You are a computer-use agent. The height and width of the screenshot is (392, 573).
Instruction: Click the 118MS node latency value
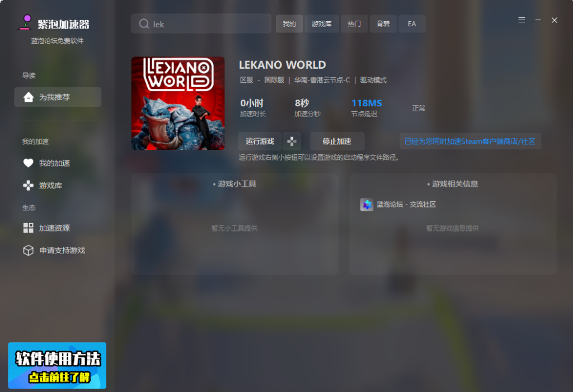pos(367,103)
